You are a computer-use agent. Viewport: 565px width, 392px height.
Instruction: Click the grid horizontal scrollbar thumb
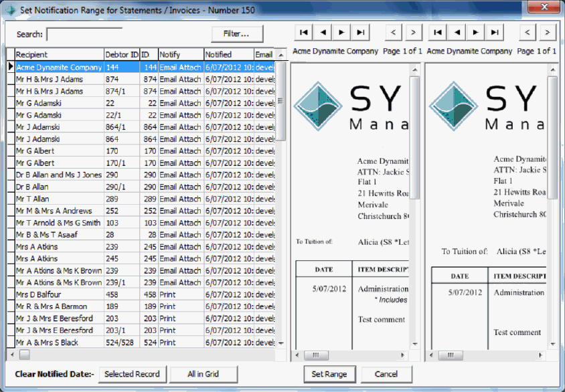(25, 355)
